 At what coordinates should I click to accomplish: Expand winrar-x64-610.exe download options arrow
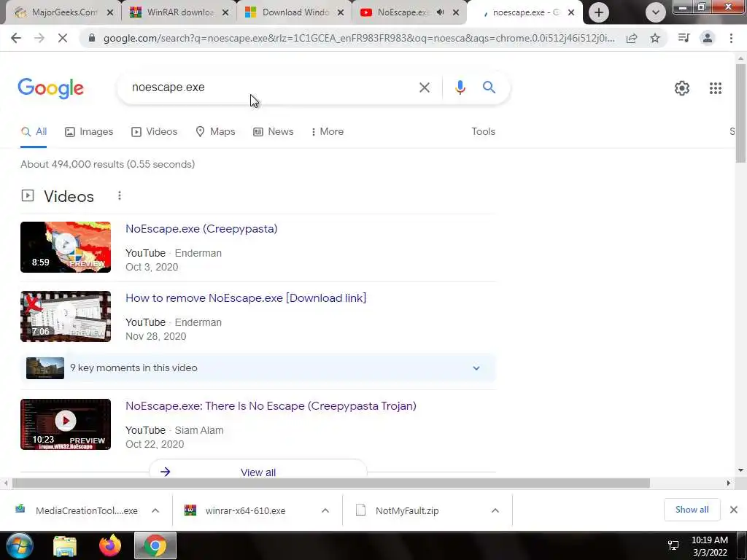point(325,510)
